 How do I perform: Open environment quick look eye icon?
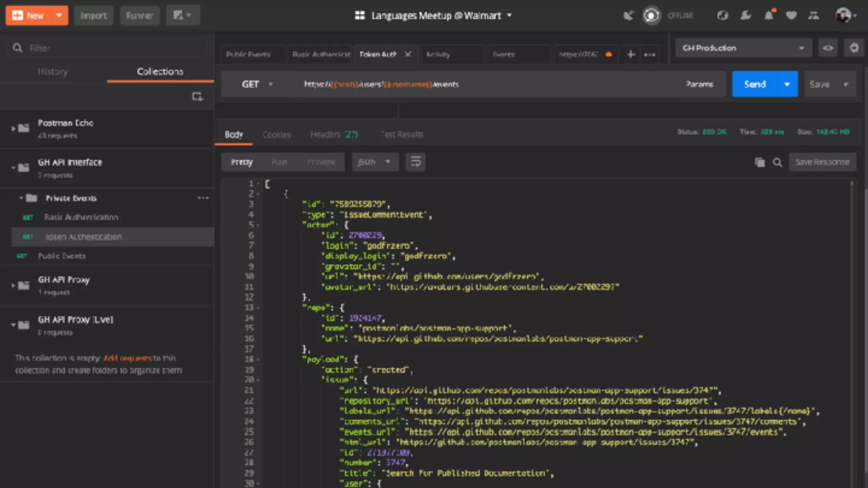pyautogui.click(x=828, y=48)
